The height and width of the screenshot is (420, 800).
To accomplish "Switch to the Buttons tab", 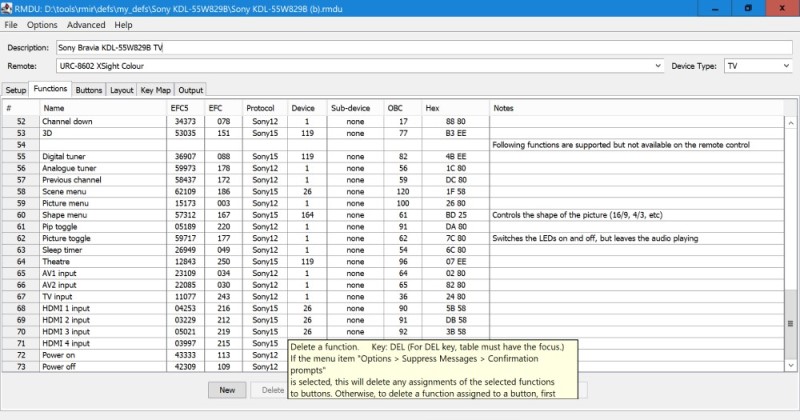I will (x=89, y=90).
